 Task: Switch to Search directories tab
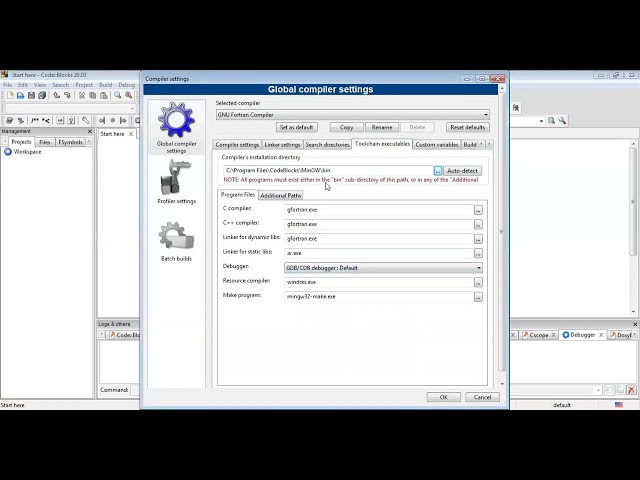click(327, 144)
